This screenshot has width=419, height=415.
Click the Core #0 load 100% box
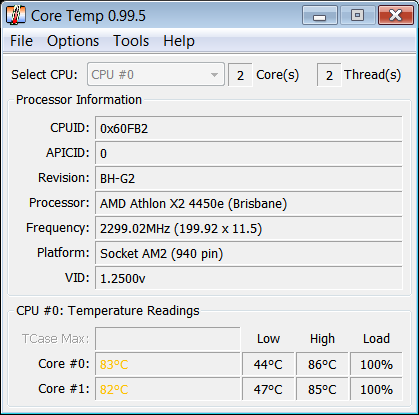[x=376, y=364]
